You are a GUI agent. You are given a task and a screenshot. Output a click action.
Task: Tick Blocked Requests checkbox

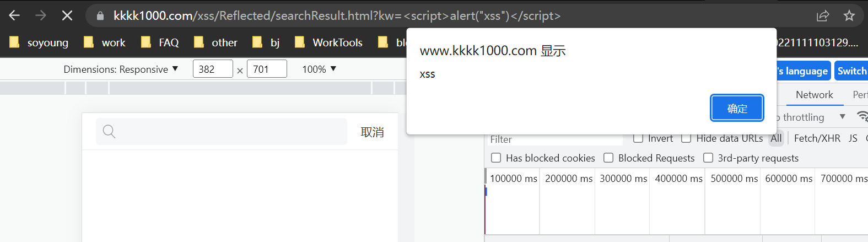(608, 158)
